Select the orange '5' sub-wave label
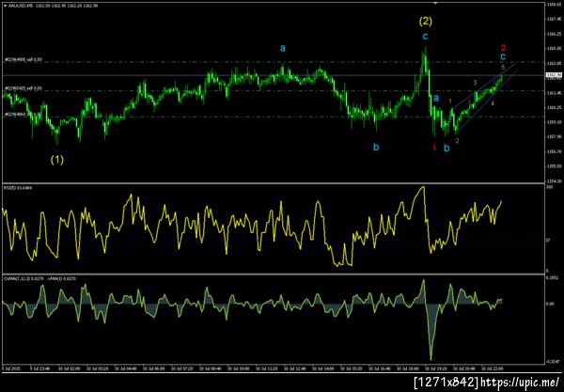Screen dimensions: 564x392 coord(503,67)
